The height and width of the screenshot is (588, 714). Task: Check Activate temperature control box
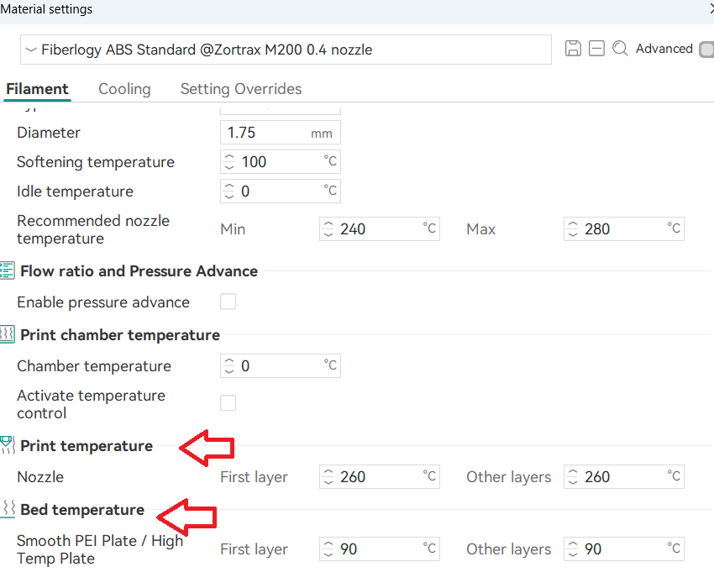pos(228,403)
